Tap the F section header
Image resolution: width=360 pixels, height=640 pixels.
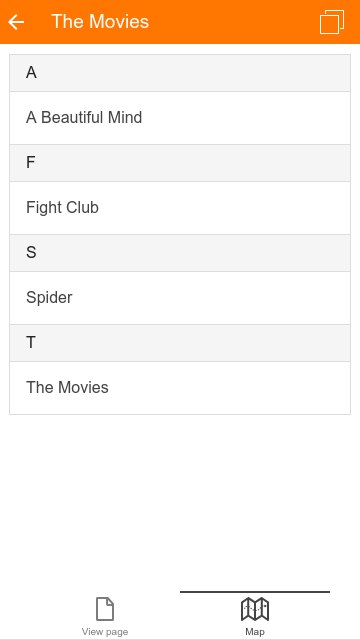coord(180,163)
